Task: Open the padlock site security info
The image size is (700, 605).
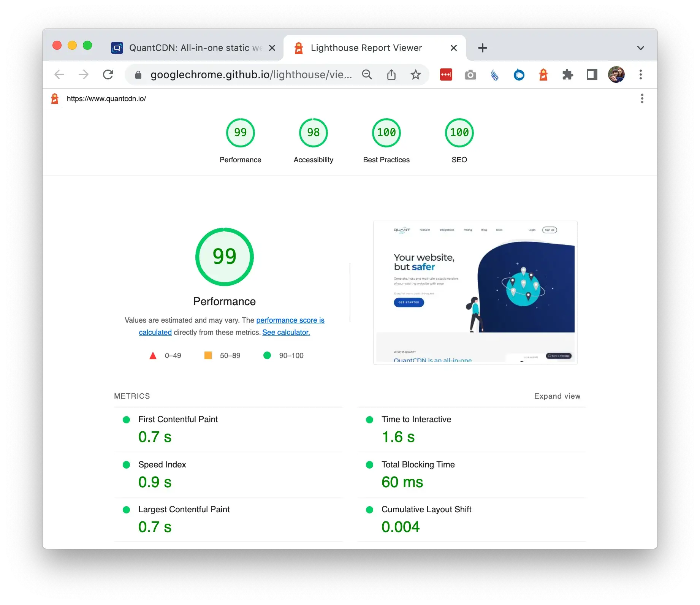Action: point(138,74)
